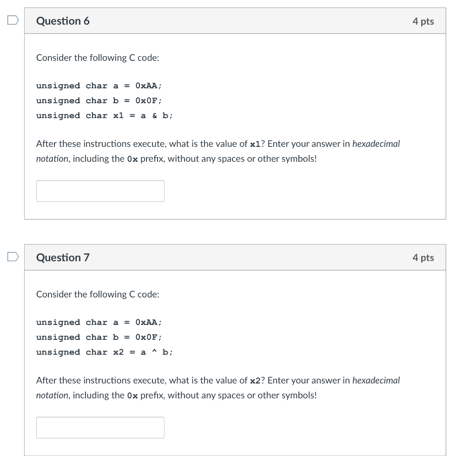Viewport: 476px width, 456px height.
Task: Click the Question 7 header bar
Action: tap(235, 257)
